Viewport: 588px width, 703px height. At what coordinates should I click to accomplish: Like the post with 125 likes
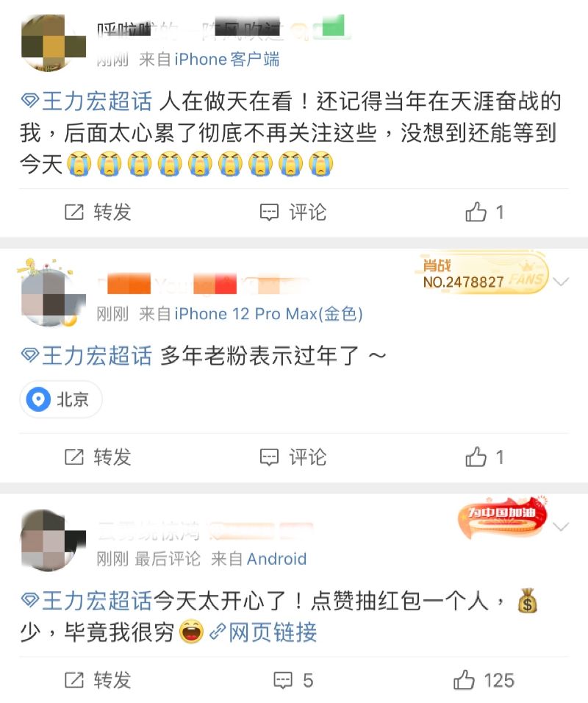[484, 680]
